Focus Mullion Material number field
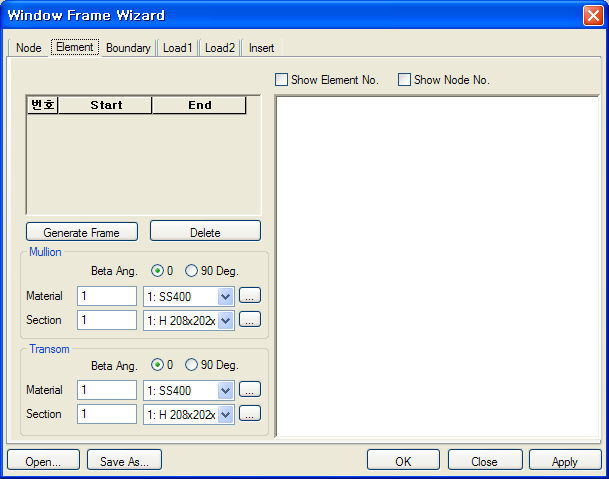This screenshot has width=609, height=479. pyautogui.click(x=107, y=296)
